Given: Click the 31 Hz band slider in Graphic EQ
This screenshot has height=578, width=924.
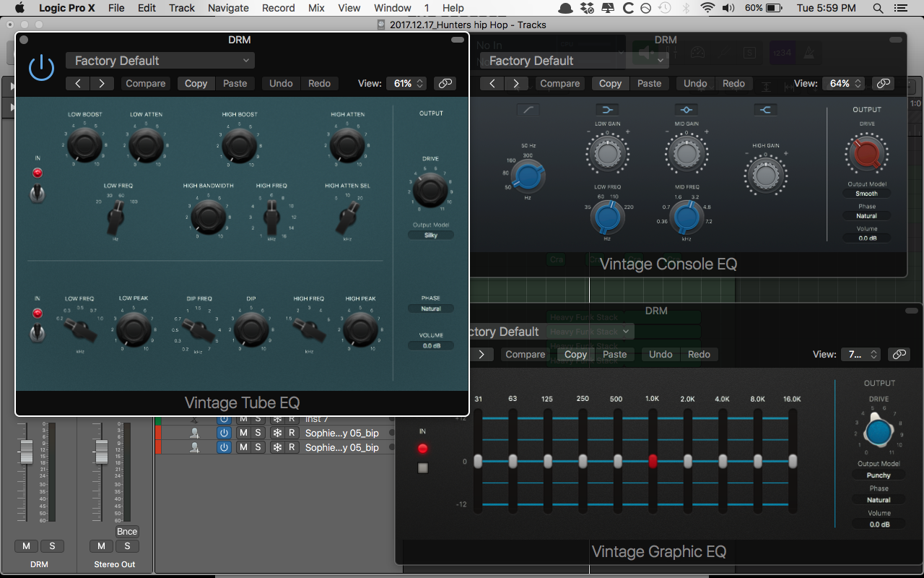Looking at the screenshot, I should (x=478, y=461).
